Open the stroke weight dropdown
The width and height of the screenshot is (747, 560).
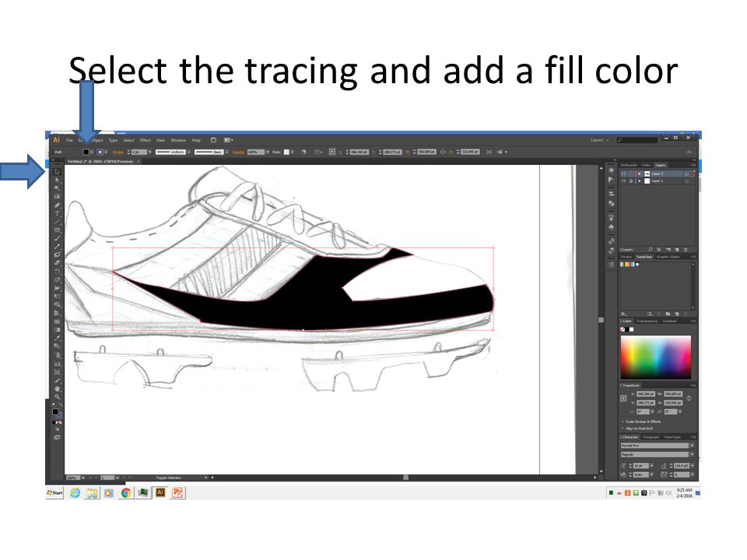coord(149,152)
